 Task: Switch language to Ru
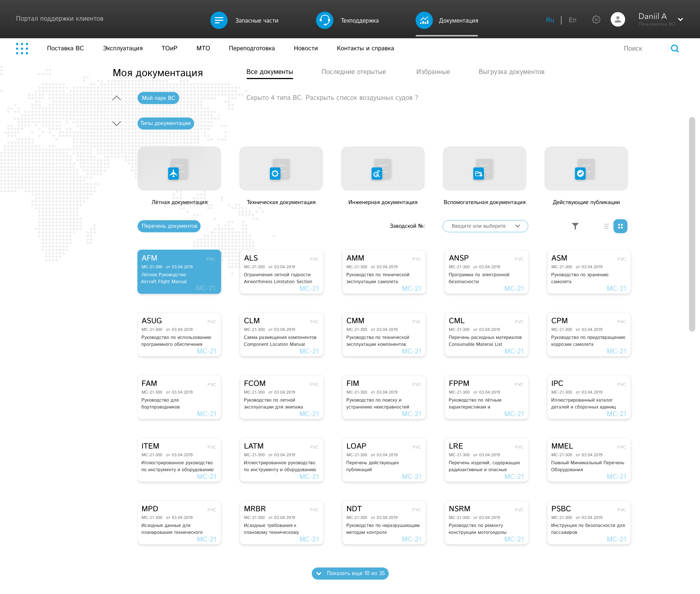[550, 20]
